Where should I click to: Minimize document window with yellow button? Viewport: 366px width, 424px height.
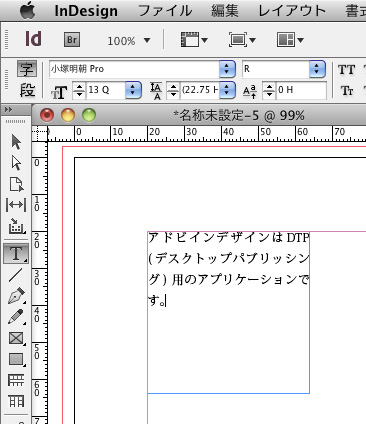(x=68, y=116)
